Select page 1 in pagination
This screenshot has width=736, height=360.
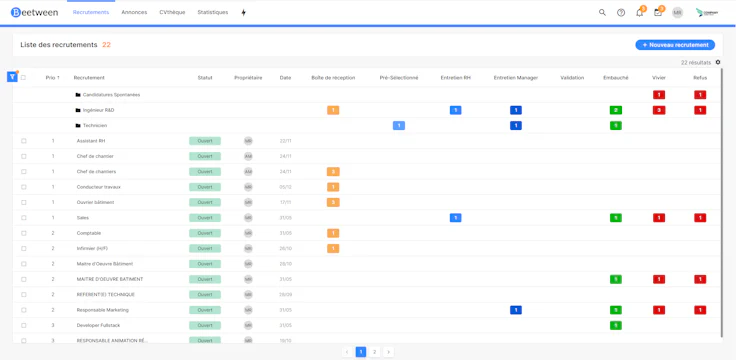(361, 352)
